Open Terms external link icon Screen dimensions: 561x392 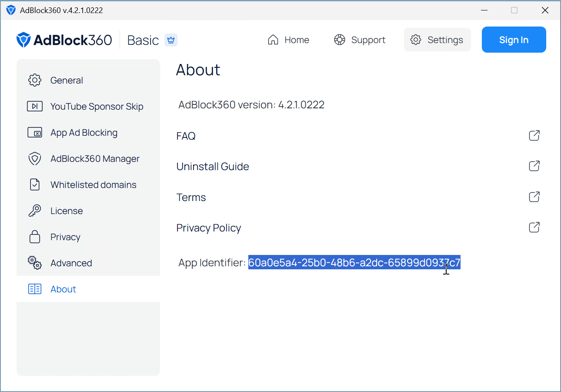coord(534,197)
